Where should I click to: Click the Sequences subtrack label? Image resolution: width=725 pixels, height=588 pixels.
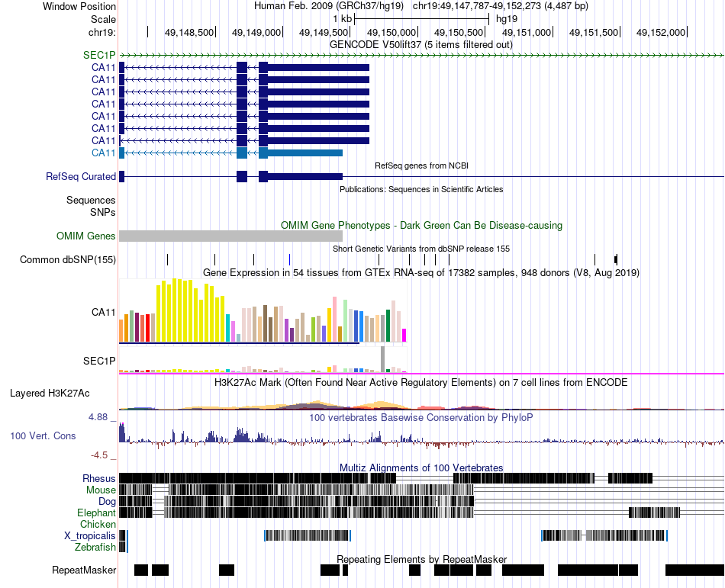[91, 200]
